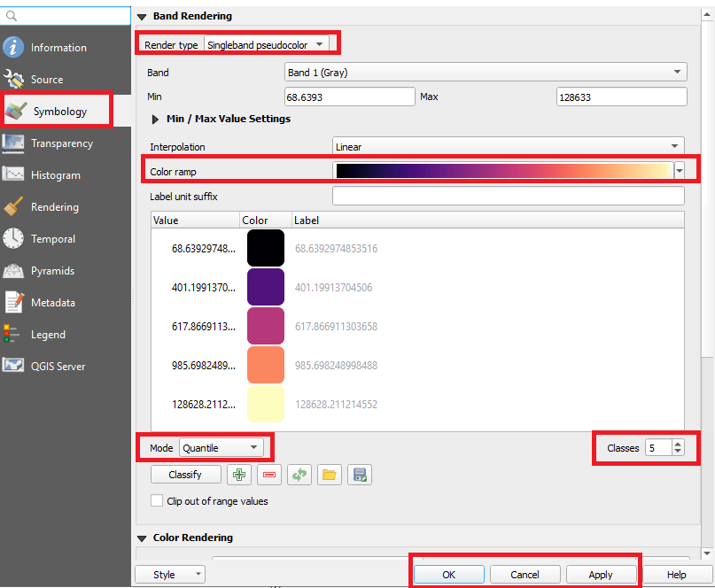Open the Temporal tab
This screenshot has width=715, height=588.
[66, 239]
